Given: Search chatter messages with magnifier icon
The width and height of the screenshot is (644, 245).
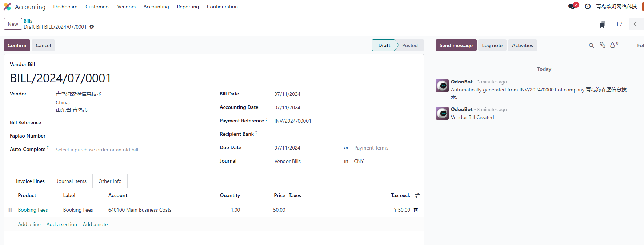Looking at the screenshot, I should tap(591, 45).
